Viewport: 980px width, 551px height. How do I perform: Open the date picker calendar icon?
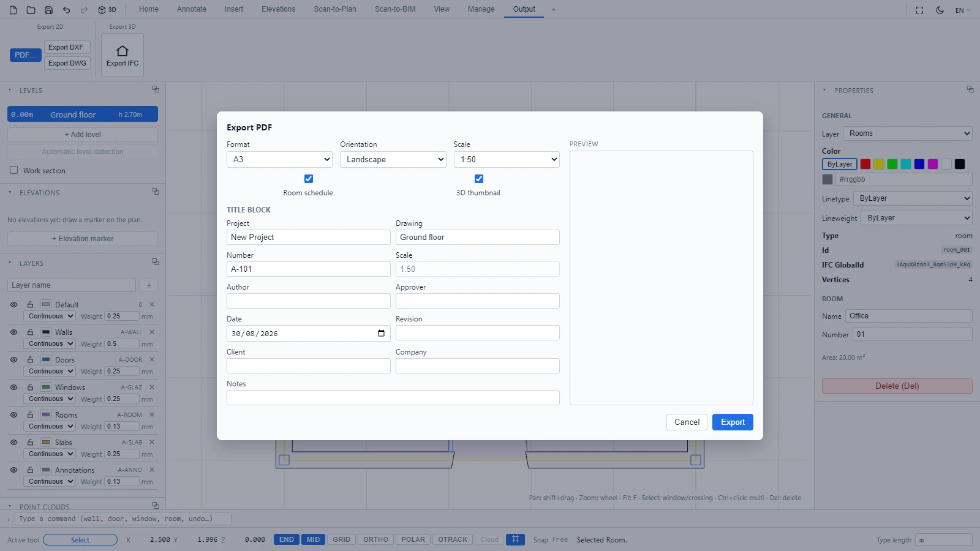381,333
